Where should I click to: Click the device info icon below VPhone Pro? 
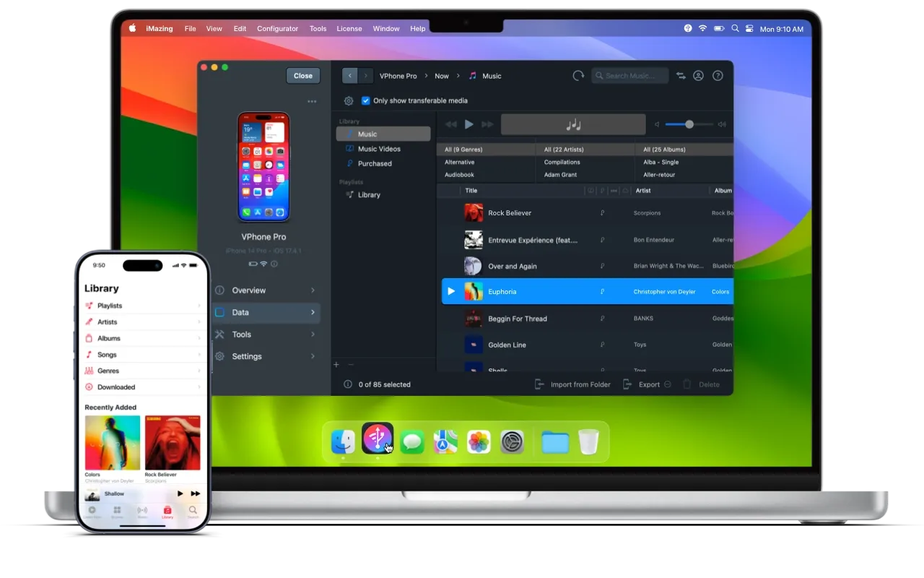click(274, 264)
